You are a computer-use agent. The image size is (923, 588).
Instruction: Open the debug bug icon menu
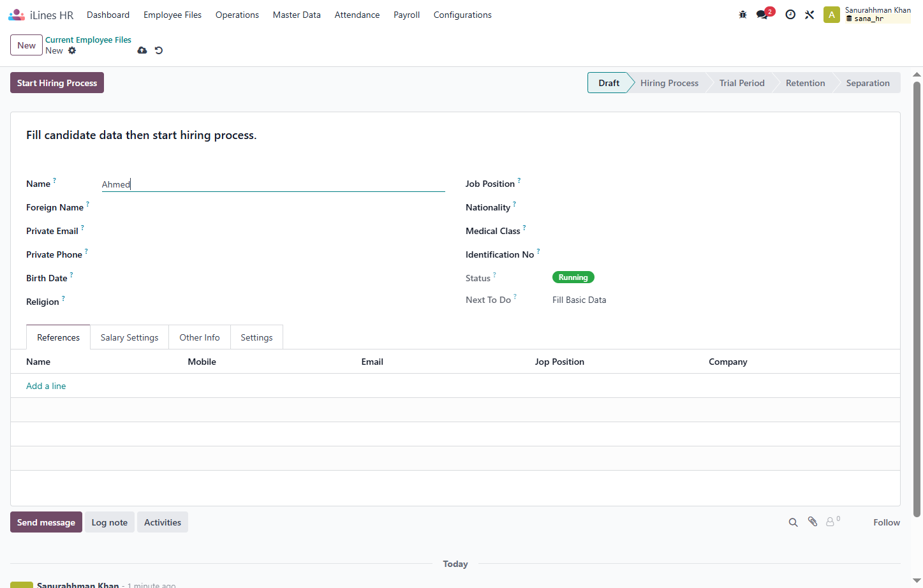pyautogui.click(x=742, y=15)
